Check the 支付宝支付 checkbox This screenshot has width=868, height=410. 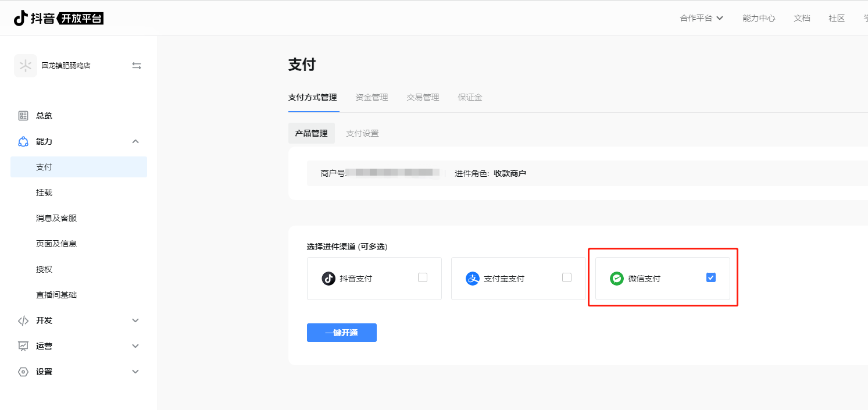(x=567, y=277)
